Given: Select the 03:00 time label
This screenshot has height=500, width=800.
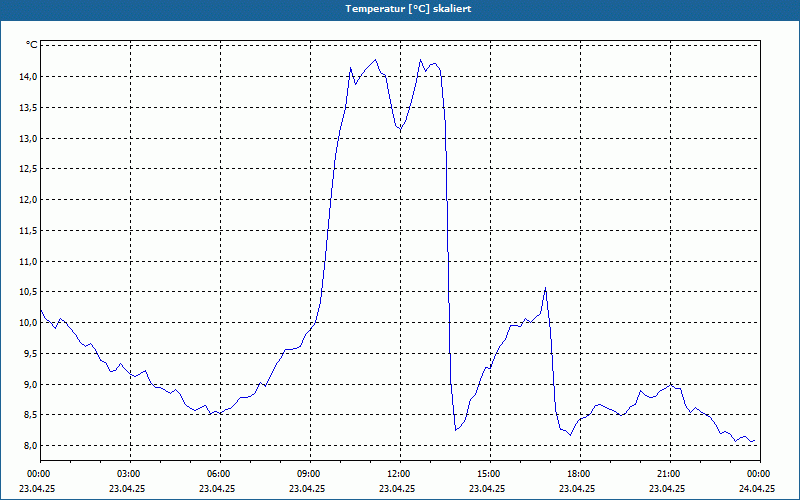Looking at the screenshot, I should (128, 474).
